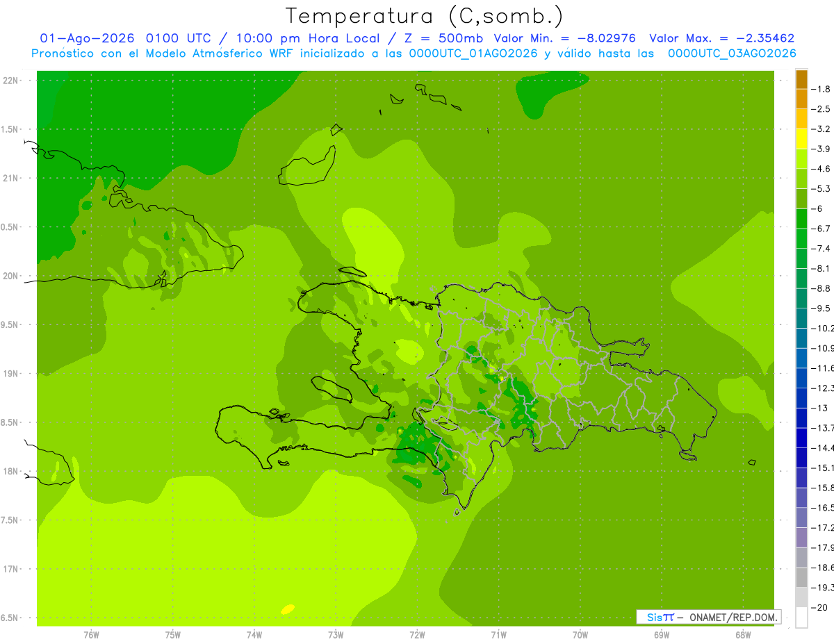Click "10:00 pm Hora Local" text

point(308,38)
